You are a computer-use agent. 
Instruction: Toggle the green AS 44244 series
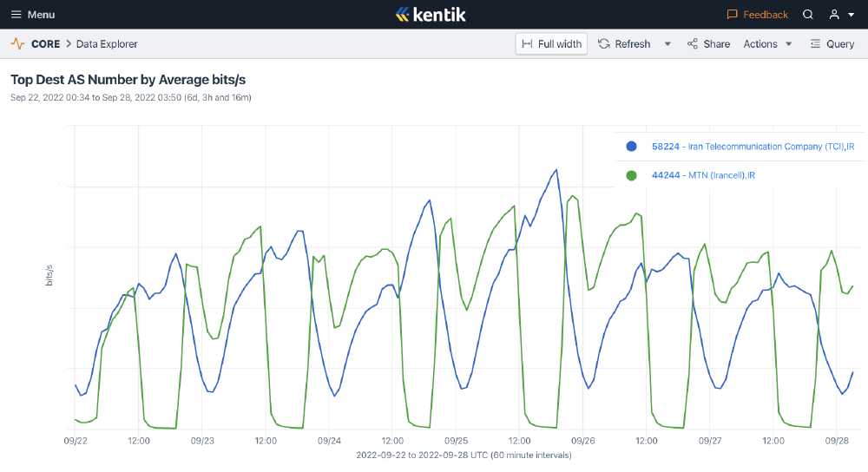pyautogui.click(x=631, y=175)
